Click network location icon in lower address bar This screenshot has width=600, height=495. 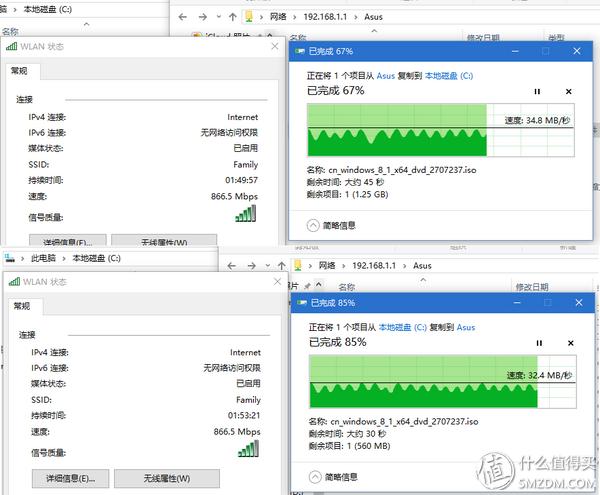coord(298,265)
